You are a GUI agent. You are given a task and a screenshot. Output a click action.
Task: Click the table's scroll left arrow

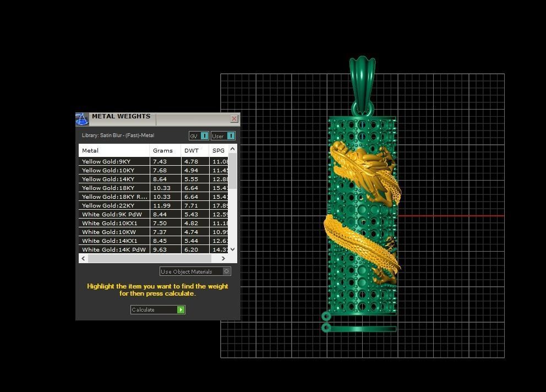click(83, 259)
